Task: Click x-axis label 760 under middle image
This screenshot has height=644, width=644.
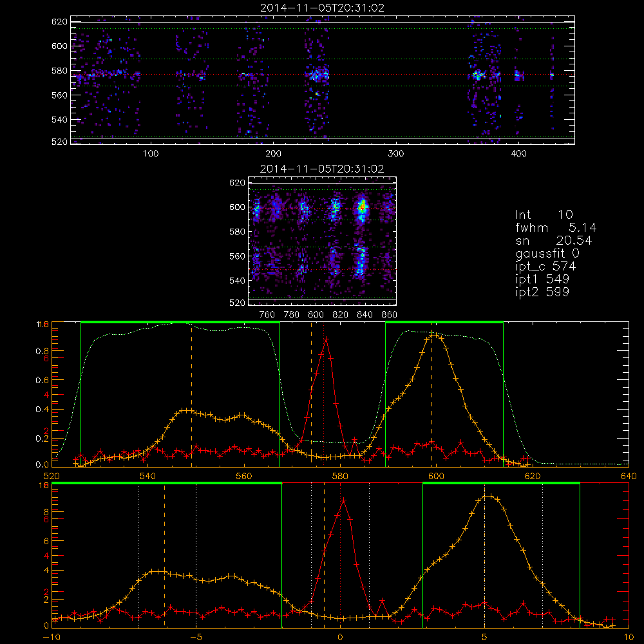Action: tap(267, 315)
